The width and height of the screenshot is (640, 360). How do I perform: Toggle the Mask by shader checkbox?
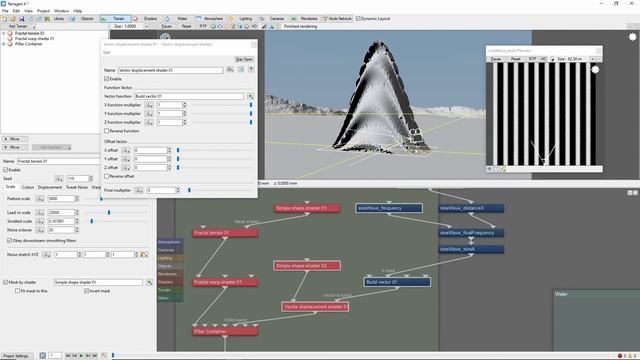point(6,282)
